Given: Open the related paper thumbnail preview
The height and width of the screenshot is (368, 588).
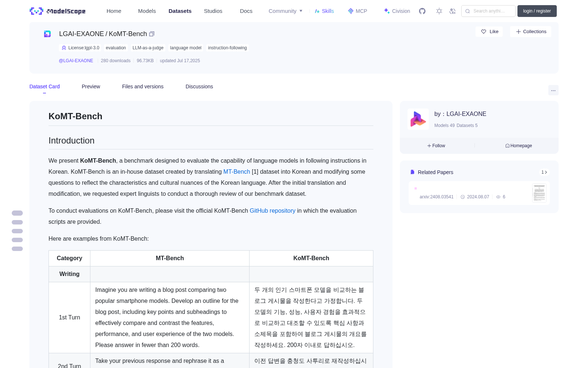Looking at the screenshot, I should [x=539, y=193].
